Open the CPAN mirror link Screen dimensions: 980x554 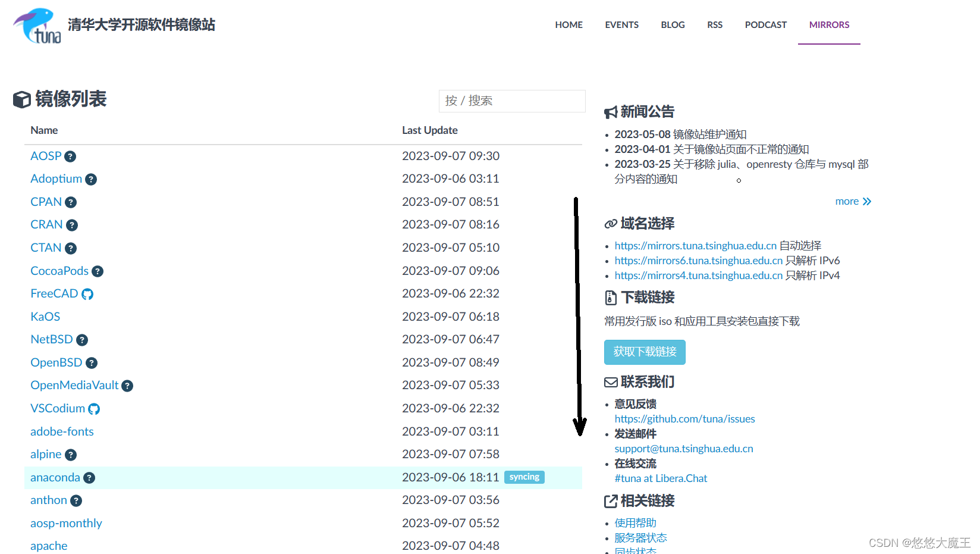coord(46,202)
